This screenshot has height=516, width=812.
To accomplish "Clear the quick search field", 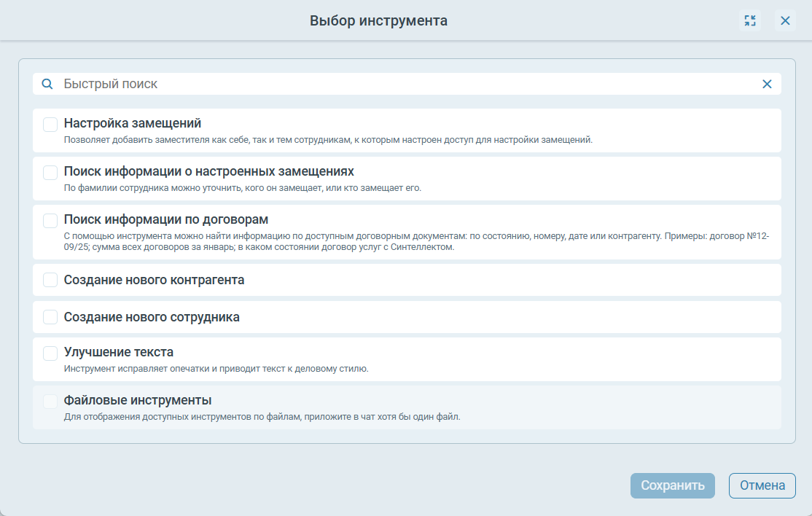I will coord(767,84).
